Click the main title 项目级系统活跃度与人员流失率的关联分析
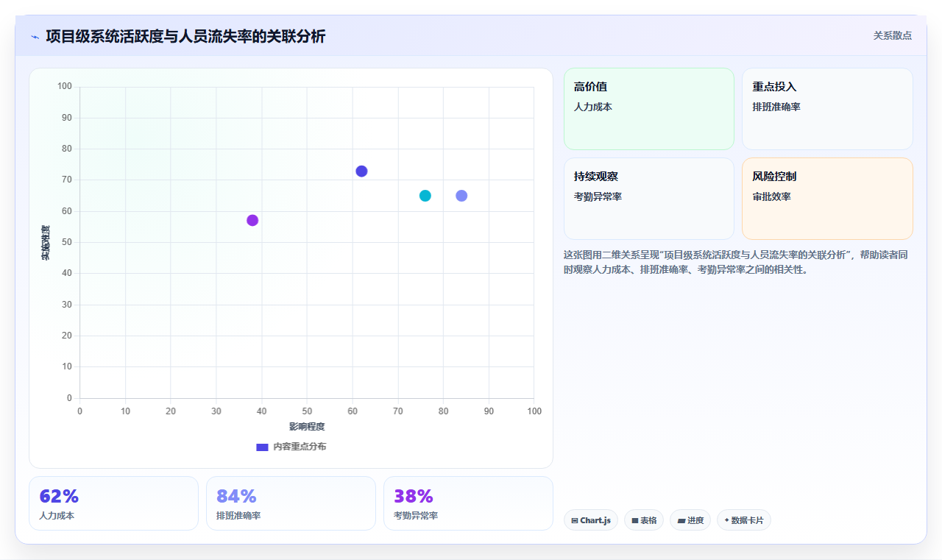942x560 pixels. [185, 36]
